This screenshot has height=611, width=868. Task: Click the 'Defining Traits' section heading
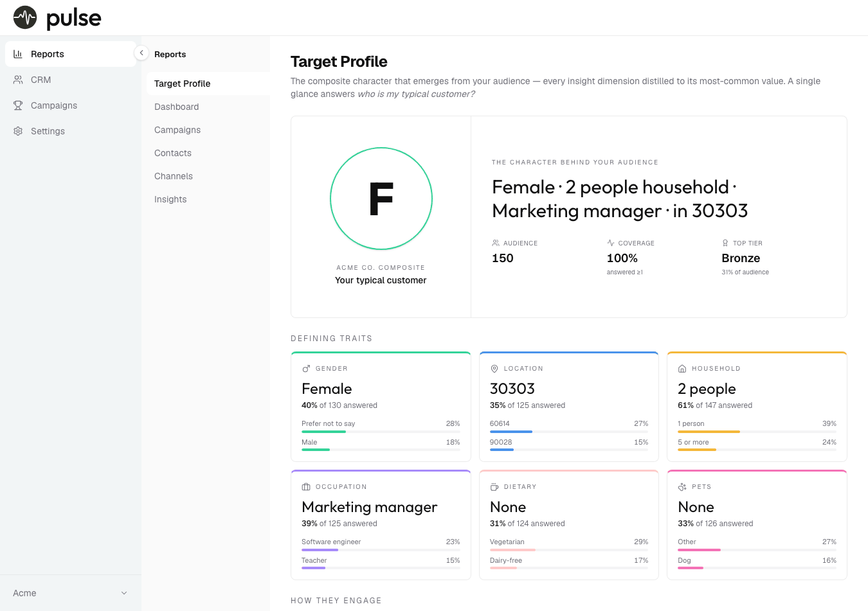331,339
